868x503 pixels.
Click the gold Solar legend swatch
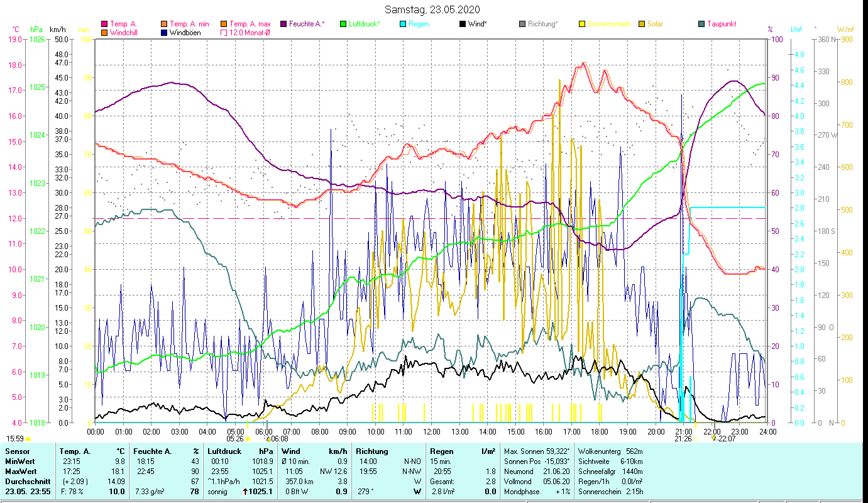[x=642, y=24]
